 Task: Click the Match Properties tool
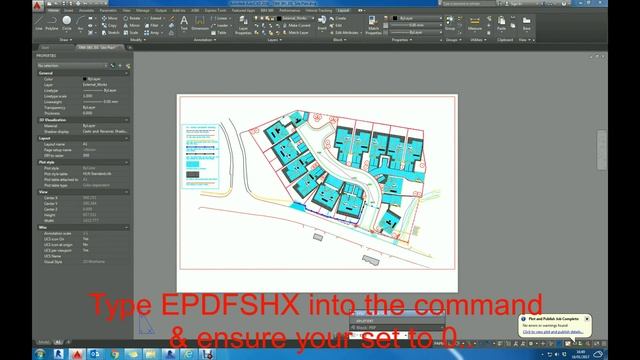373,24
